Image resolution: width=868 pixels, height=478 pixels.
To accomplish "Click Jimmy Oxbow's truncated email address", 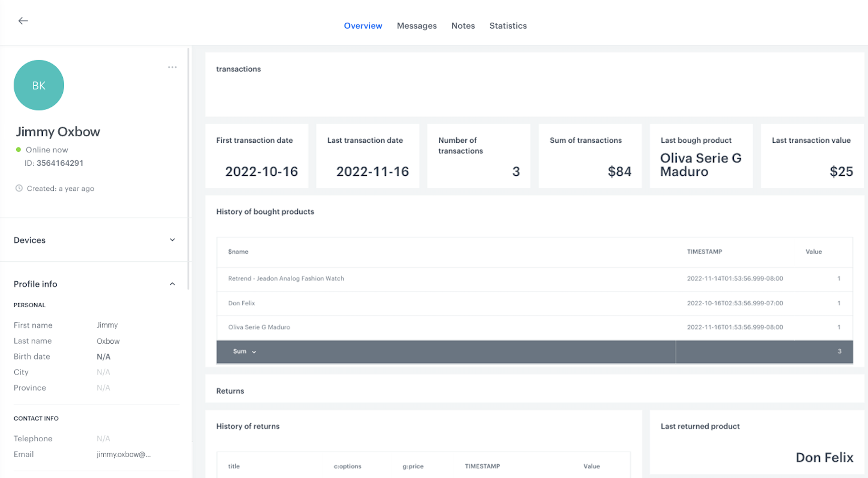I will click(x=123, y=454).
